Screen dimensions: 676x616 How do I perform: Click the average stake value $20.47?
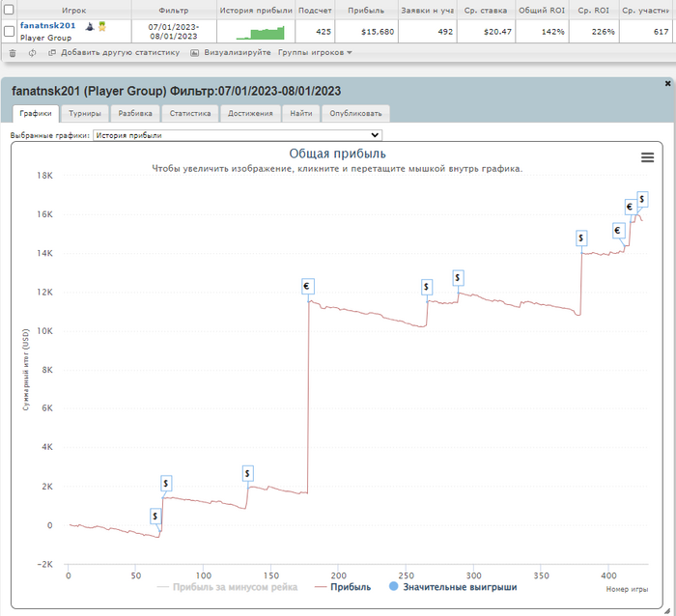[497, 32]
